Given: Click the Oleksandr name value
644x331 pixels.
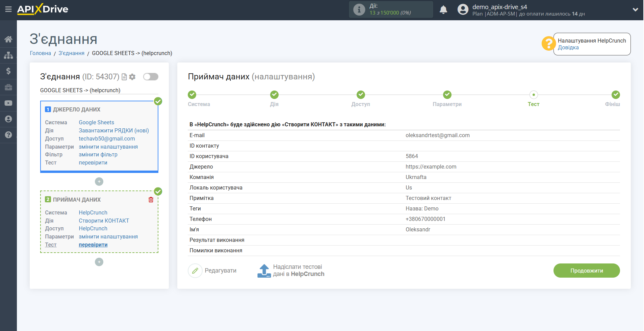Looking at the screenshot, I should (418, 230).
